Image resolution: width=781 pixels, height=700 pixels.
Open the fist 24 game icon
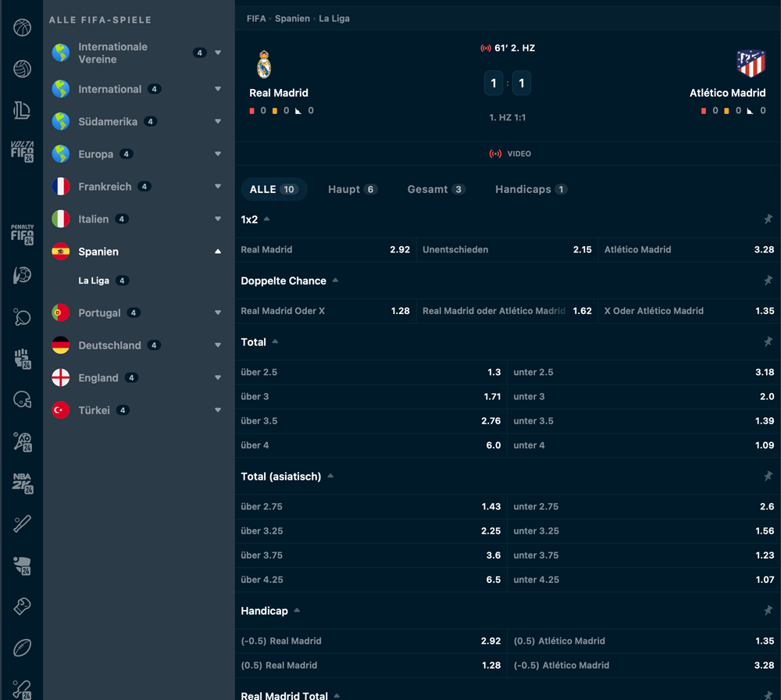pyautogui.click(x=22, y=359)
